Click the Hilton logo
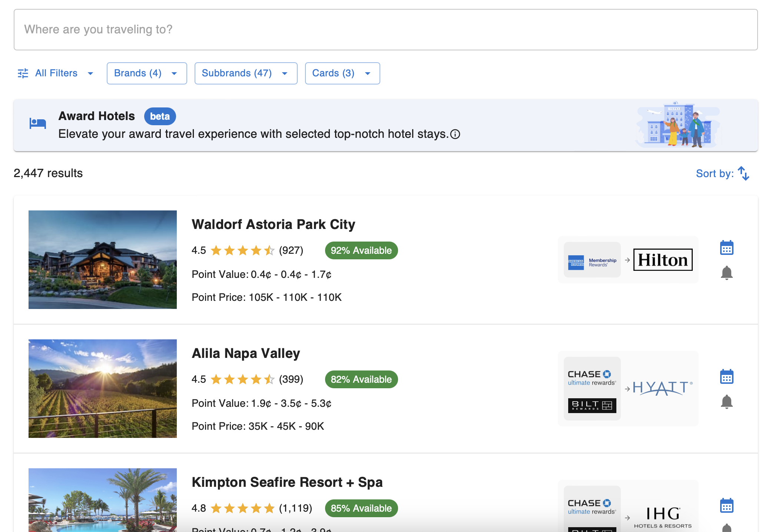 (663, 260)
